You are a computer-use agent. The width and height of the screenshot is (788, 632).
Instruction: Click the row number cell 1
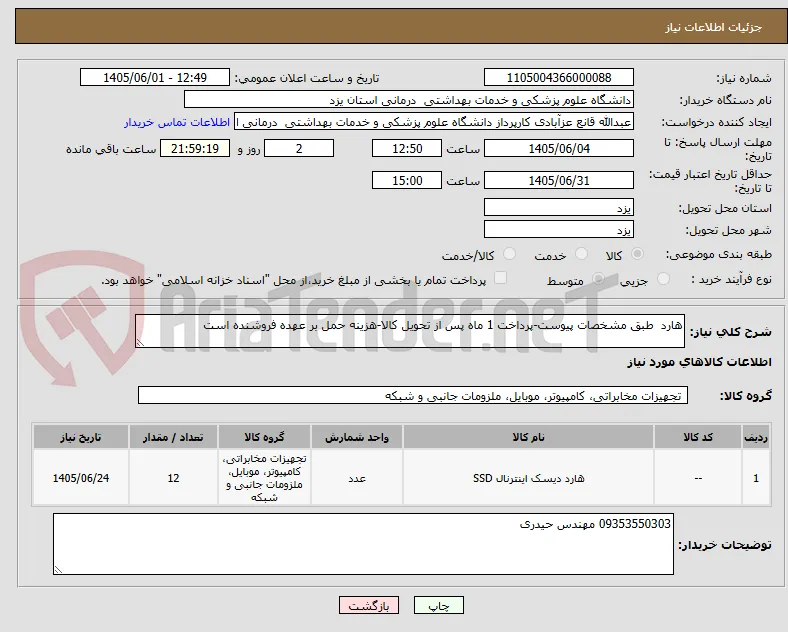[x=756, y=478]
